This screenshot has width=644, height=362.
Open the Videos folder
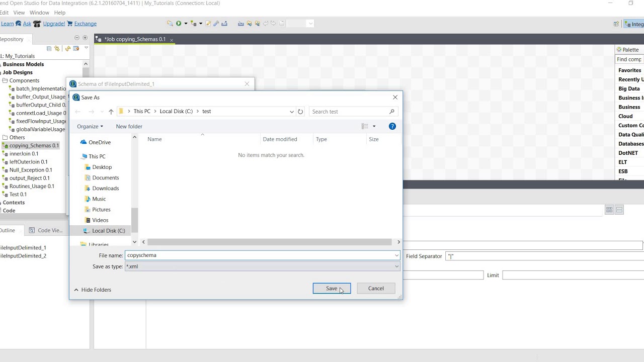click(96, 220)
